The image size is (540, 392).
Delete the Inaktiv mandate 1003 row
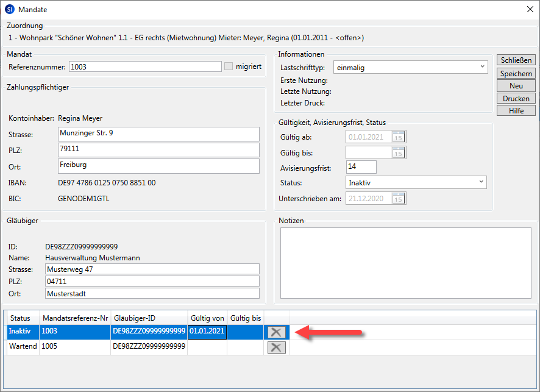point(276,332)
